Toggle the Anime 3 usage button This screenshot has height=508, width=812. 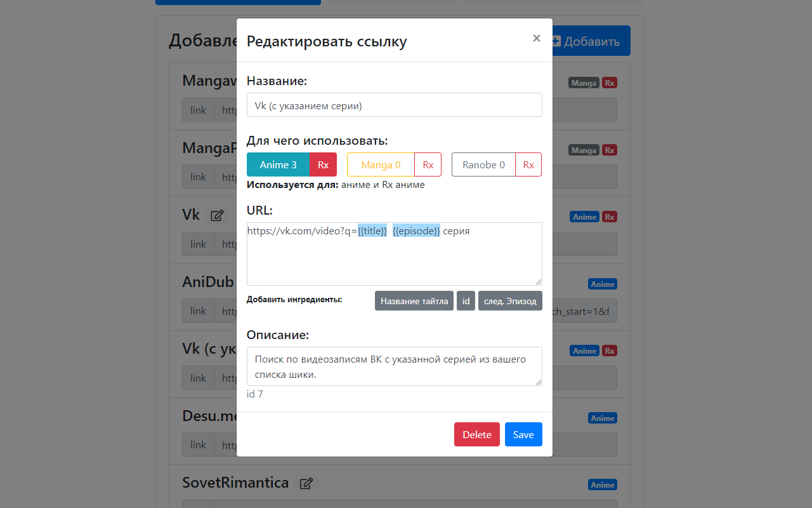point(278,164)
